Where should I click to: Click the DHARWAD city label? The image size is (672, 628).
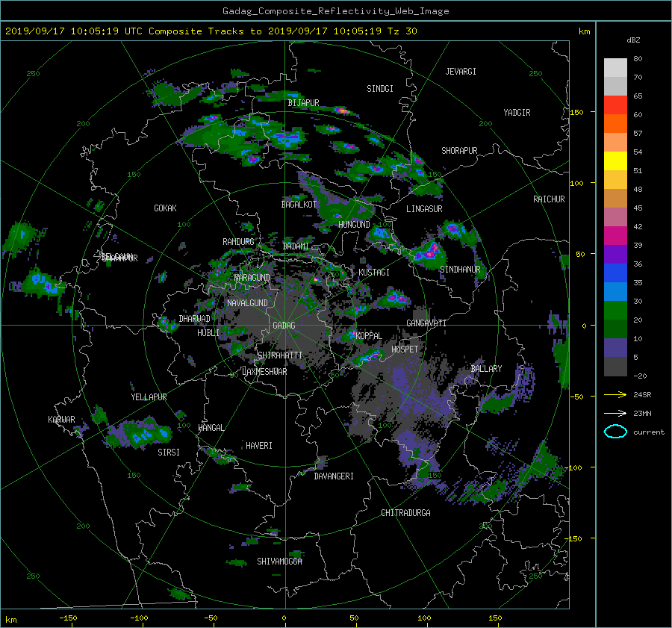point(194,319)
